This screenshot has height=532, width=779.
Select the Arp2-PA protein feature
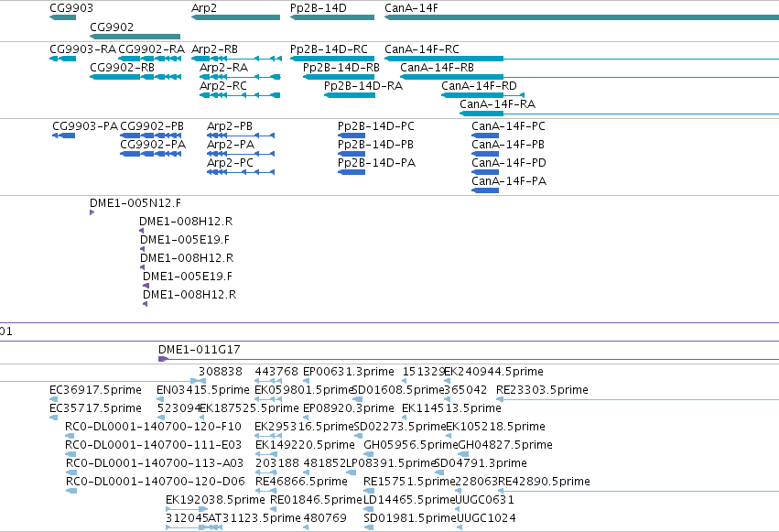point(241,154)
